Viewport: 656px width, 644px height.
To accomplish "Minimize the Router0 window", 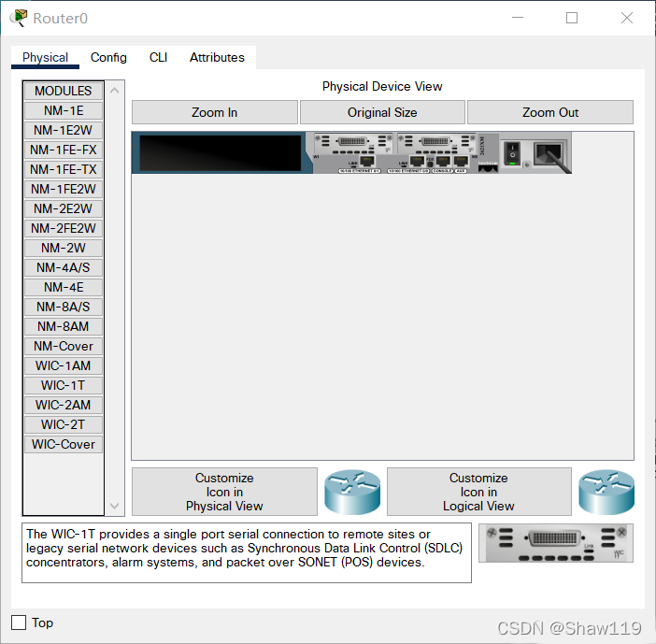I will point(518,18).
